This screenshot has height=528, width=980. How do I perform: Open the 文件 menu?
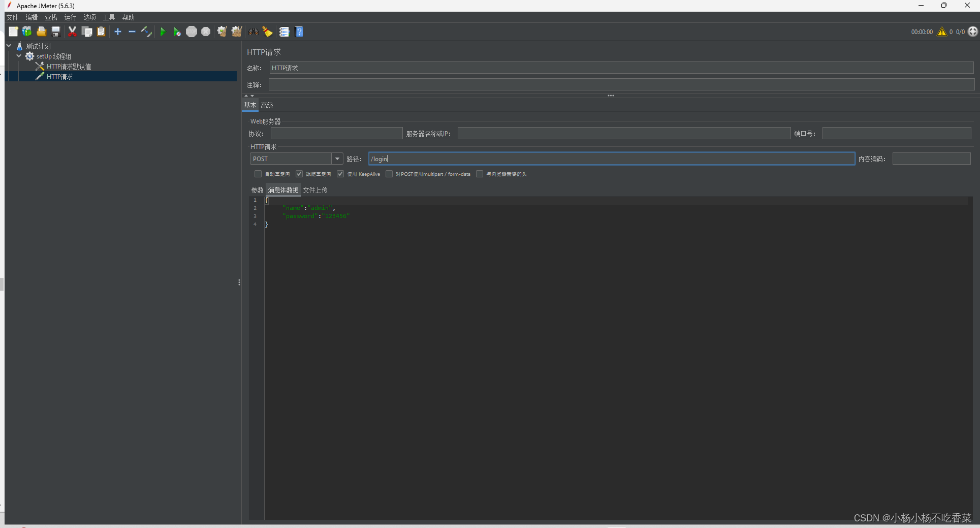[12, 17]
